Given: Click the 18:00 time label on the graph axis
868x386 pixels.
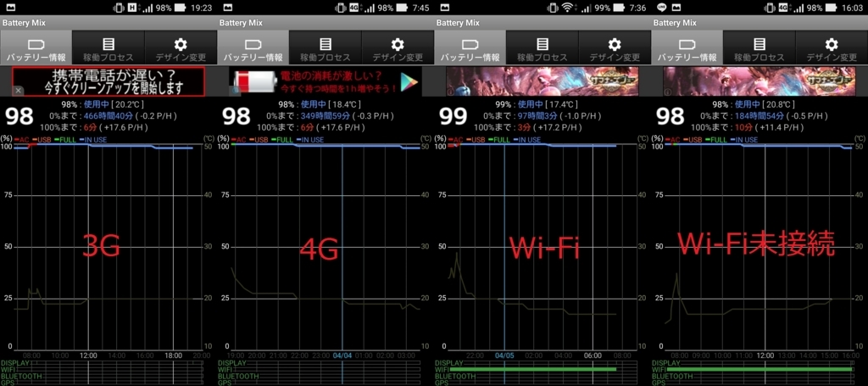Looking at the screenshot, I should point(174,355).
